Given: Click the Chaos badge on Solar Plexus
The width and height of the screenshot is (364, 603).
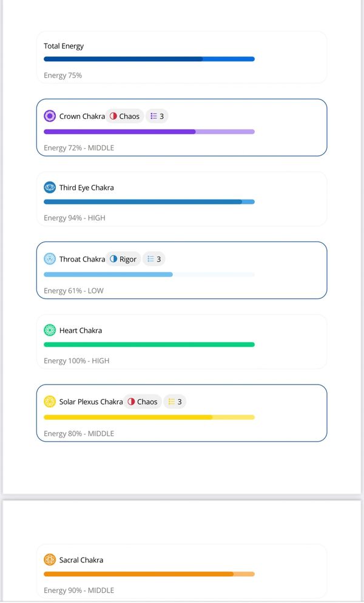Looking at the screenshot, I should coord(143,402).
